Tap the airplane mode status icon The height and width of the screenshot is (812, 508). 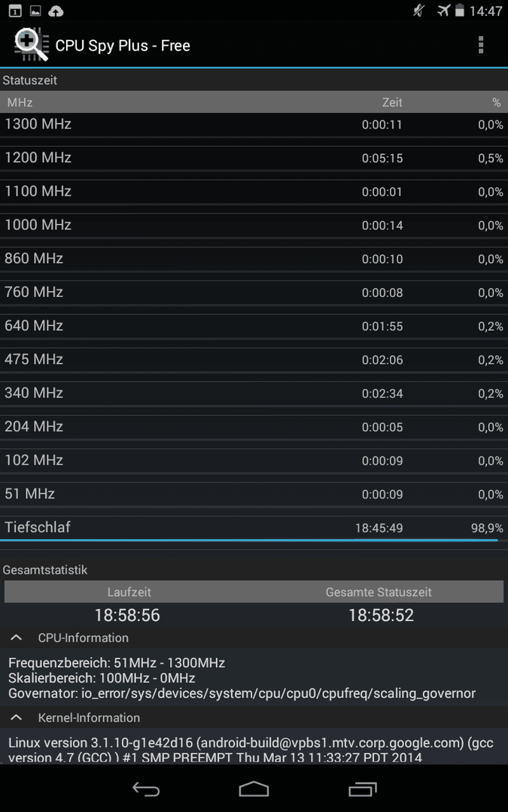[x=443, y=11]
